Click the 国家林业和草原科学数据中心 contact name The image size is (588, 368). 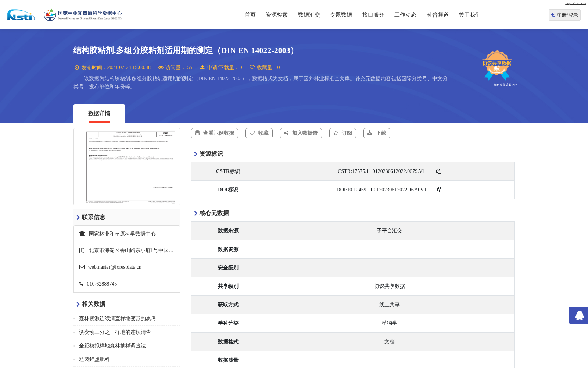[x=122, y=234]
